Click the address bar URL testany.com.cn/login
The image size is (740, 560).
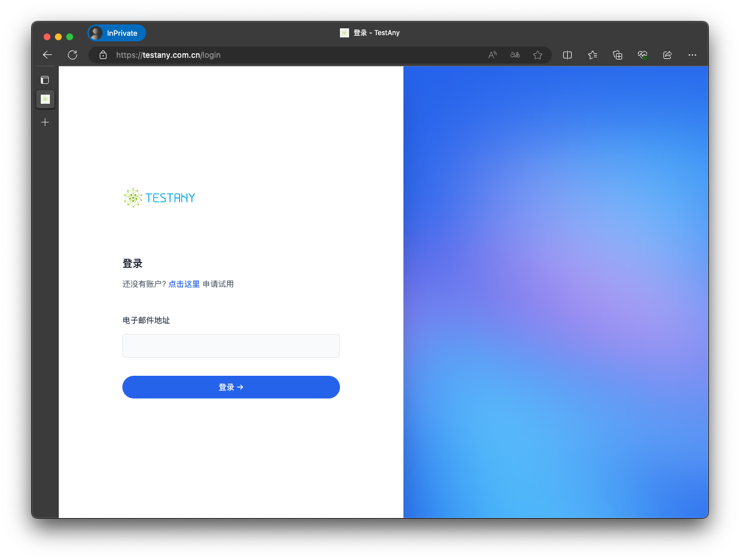168,55
